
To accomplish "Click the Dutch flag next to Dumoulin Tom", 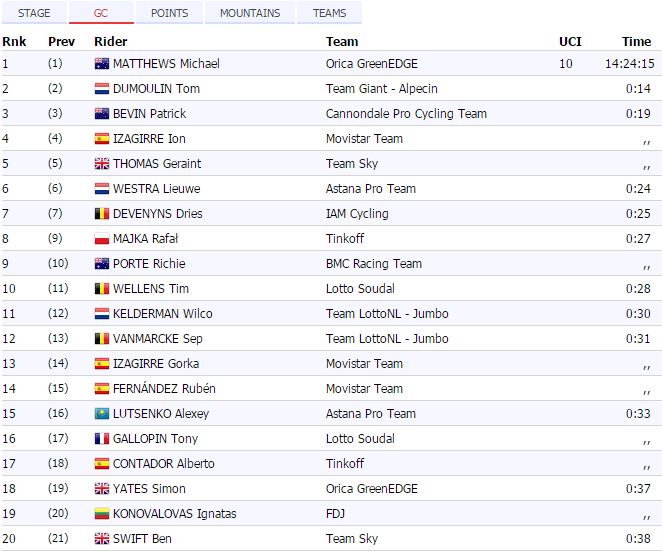I will (x=101, y=89).
